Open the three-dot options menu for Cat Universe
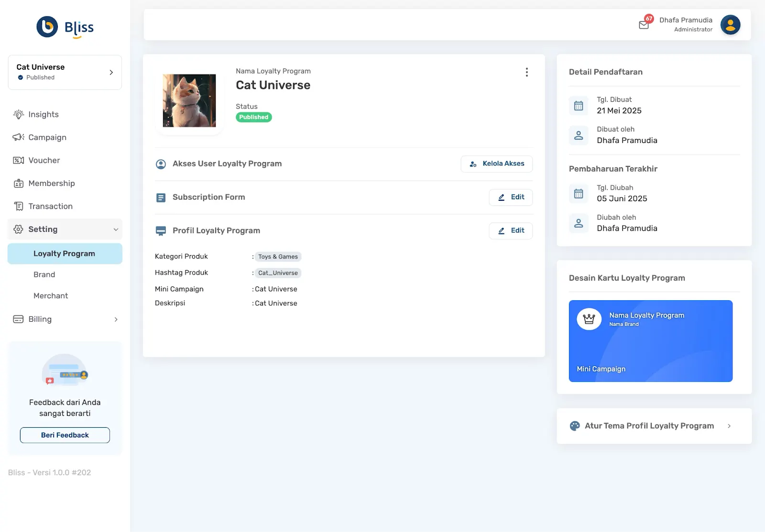This screenshot has height=532, width=765. click(x=526, y=72)
